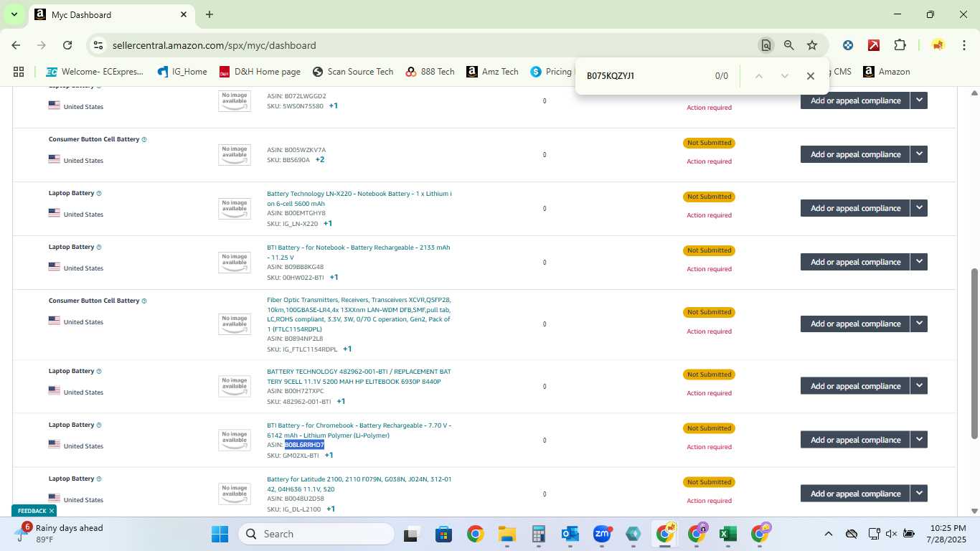The image size is (980, 551).
Task: Open the Welcome- ECExpress bookmark
Action: pyautogui.click(x=95, y=72)
